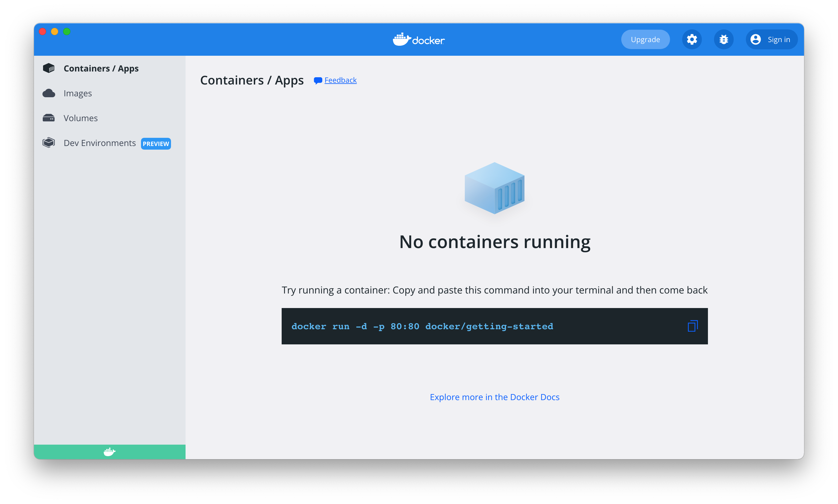The image size is (838, 504).
Task: Click the whale icon in green status bar
Action: tap(109, 452)
